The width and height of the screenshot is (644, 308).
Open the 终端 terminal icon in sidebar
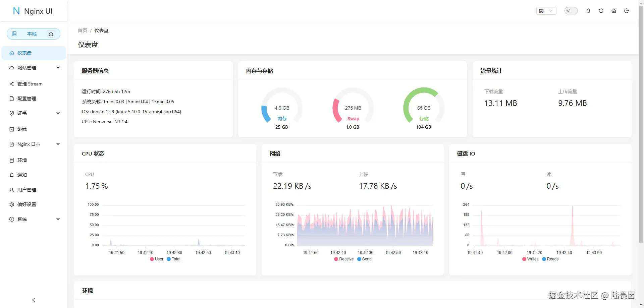pyautogui.click(x=12, y=129)
